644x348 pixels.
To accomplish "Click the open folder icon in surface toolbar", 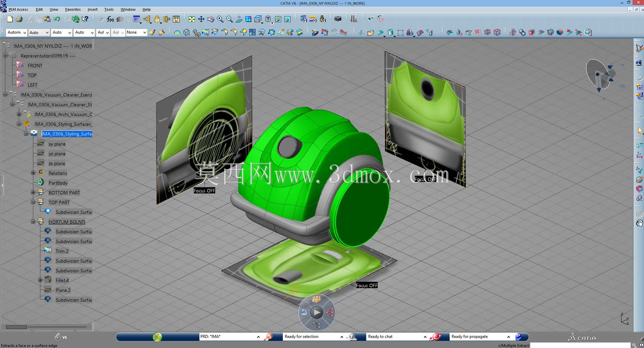I will tap(371, 32).
